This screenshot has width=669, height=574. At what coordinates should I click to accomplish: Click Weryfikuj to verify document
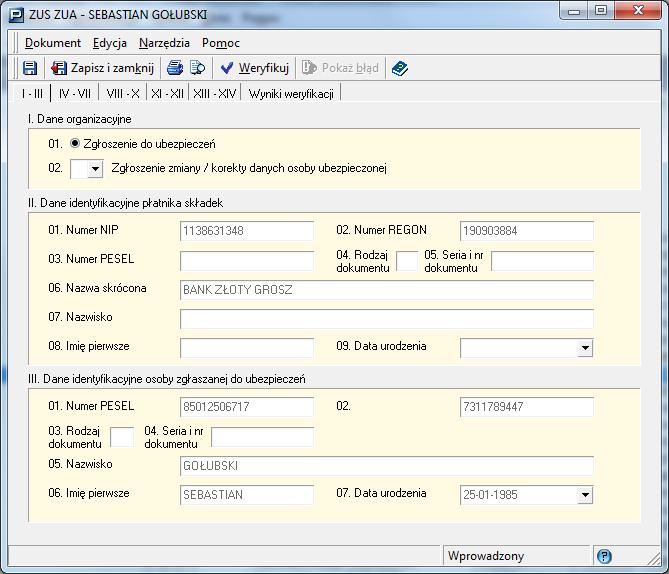[x=255, y=68]
